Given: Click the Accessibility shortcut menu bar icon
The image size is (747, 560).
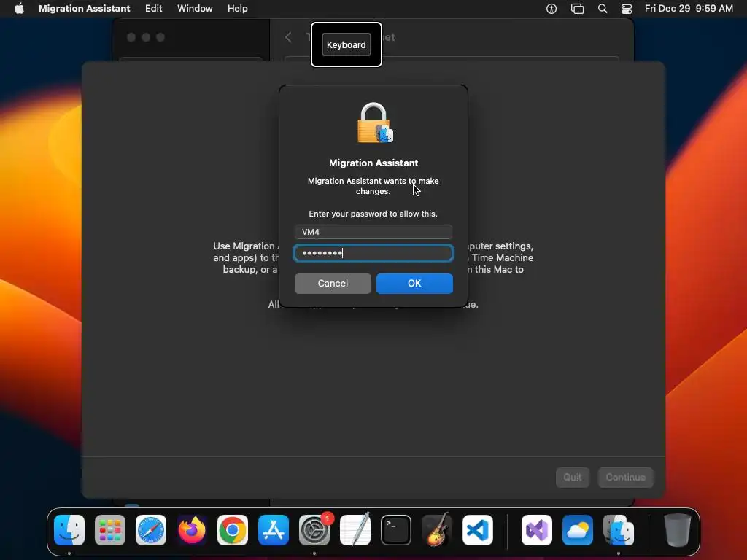Looking at the screenshot, I should [551, 9].
